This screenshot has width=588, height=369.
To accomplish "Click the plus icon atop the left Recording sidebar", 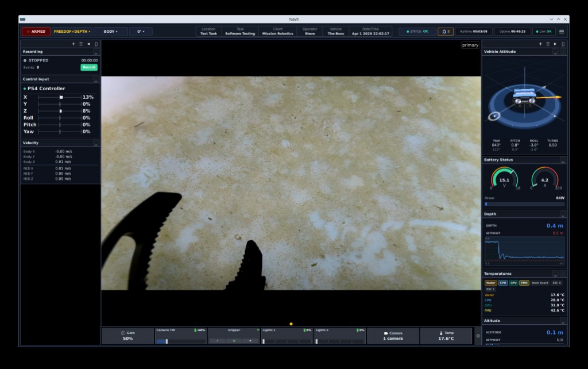I will click(72, 44).
